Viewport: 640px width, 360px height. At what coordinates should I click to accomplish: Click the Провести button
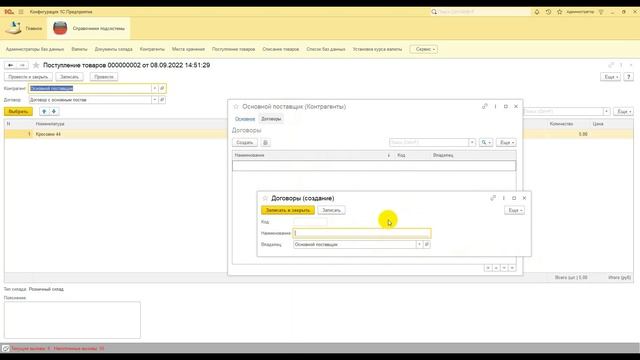[104, 77]
